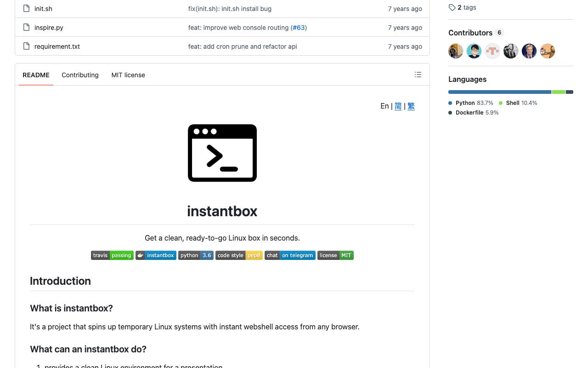Image resolution: width=588 pixels, height=368 pixels.
Task: Click the 'Languages' sidebar heading
Action: (x=467, y=79)
